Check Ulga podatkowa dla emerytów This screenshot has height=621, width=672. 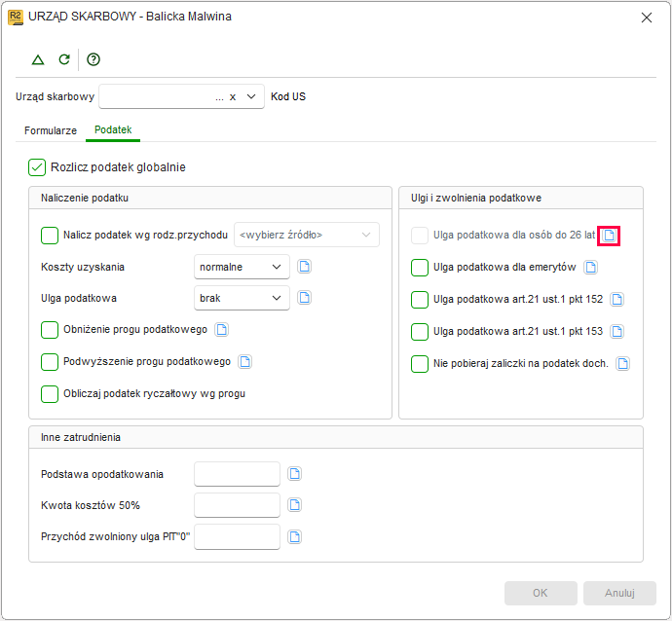point(420,268)
